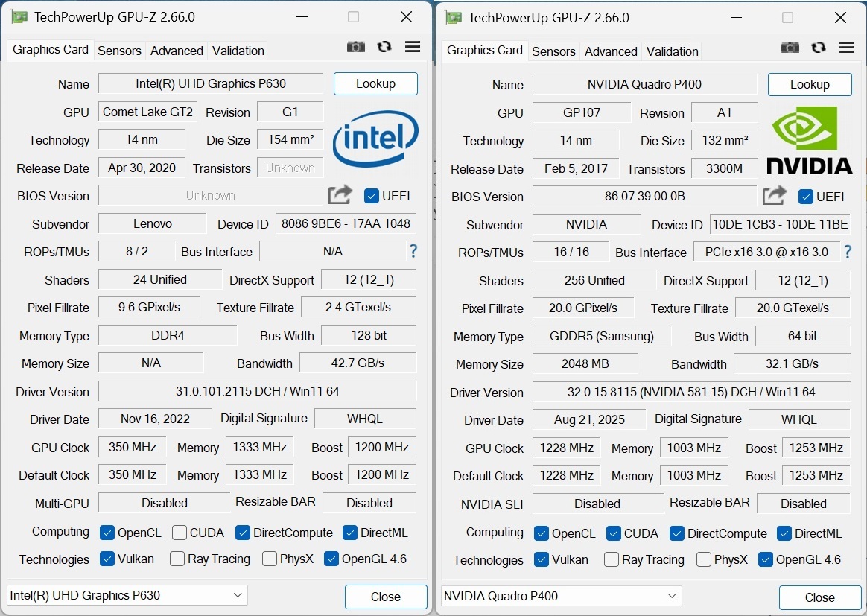Viewport: 867px width, 616px height.
Task: Click Lookup button in NVIDIA window
Action: [810, 84]
